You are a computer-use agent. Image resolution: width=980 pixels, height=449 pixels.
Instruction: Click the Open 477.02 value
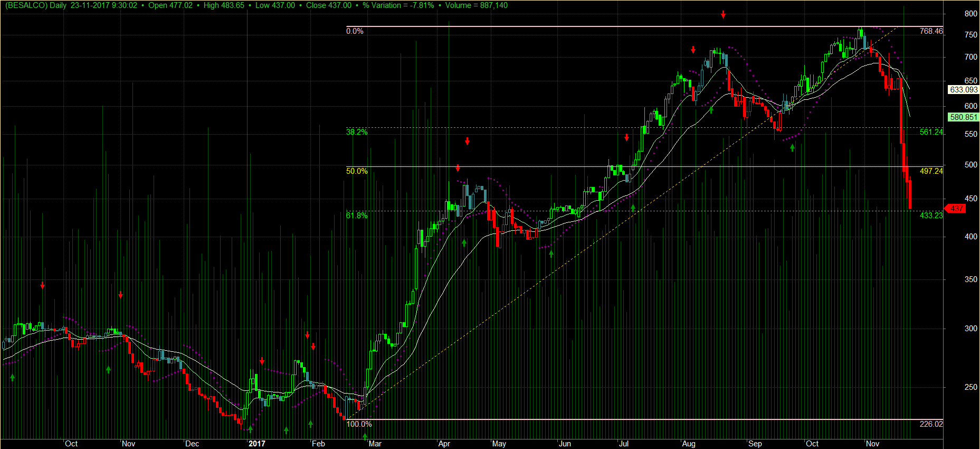(x=170, y=5)
